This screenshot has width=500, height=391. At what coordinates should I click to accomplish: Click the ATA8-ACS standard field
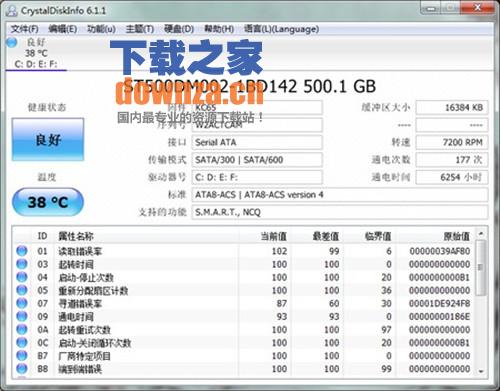click(x=340, y=194)
